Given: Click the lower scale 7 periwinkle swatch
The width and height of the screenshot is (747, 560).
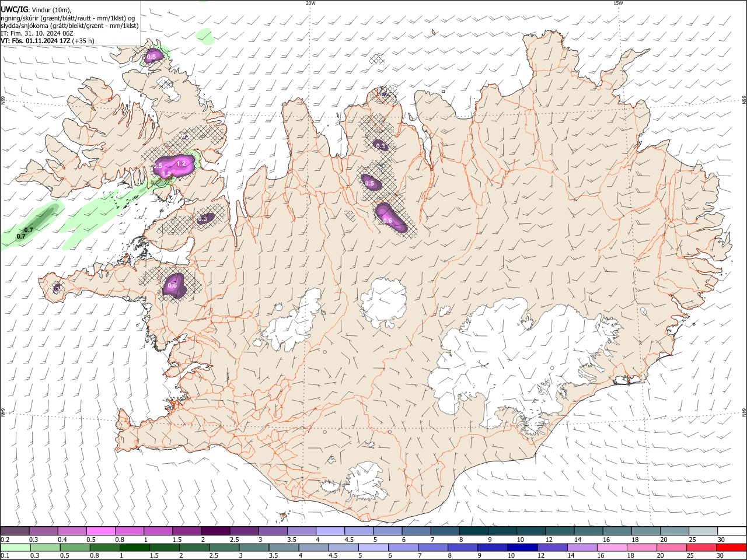Looking at the screenshot, I should (433, 547).
